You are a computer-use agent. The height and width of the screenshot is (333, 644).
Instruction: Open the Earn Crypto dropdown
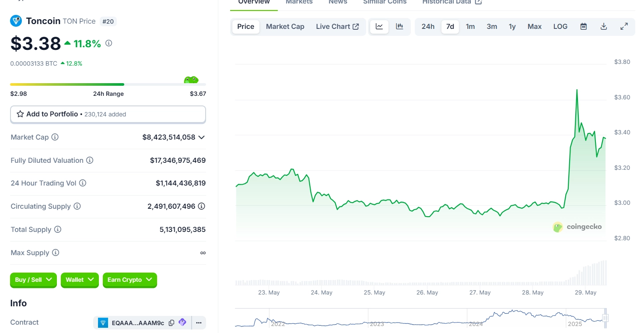(x=130, y=280)
